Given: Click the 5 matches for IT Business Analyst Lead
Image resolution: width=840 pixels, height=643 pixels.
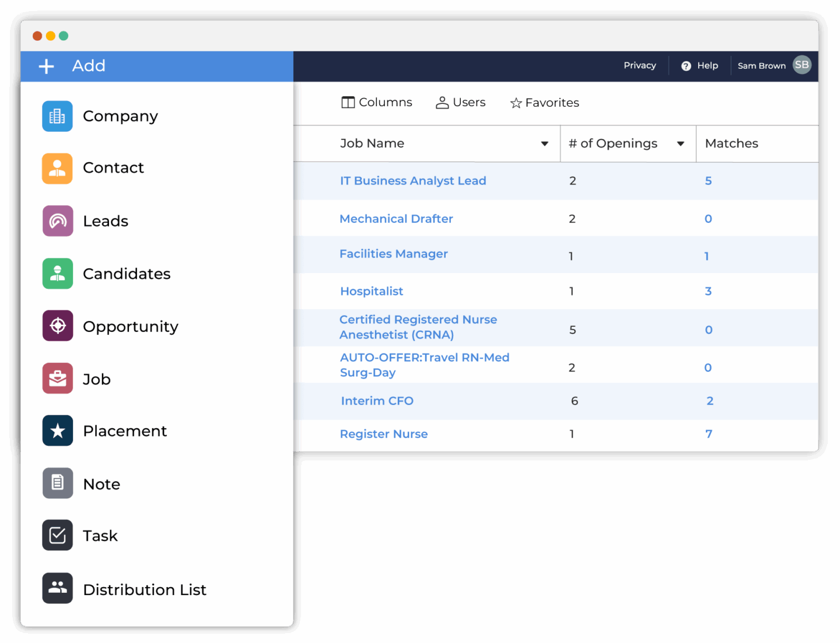Looking at the screenshot, I should point(708,181).
